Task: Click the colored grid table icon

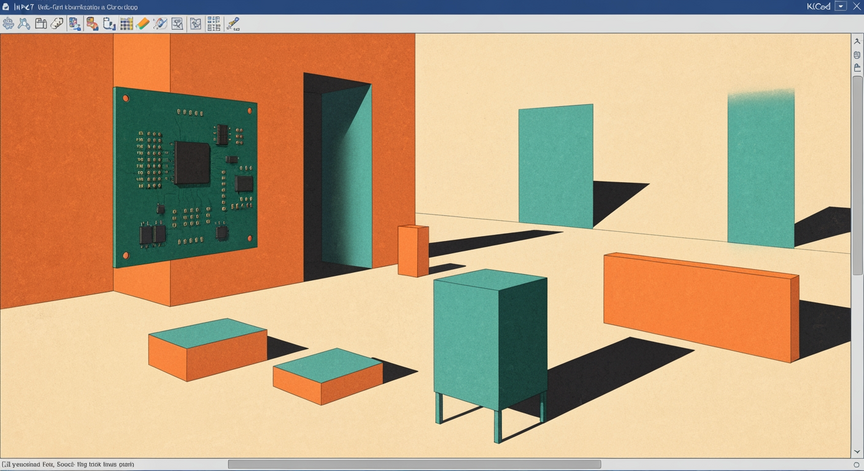Action: click(126, 24)
